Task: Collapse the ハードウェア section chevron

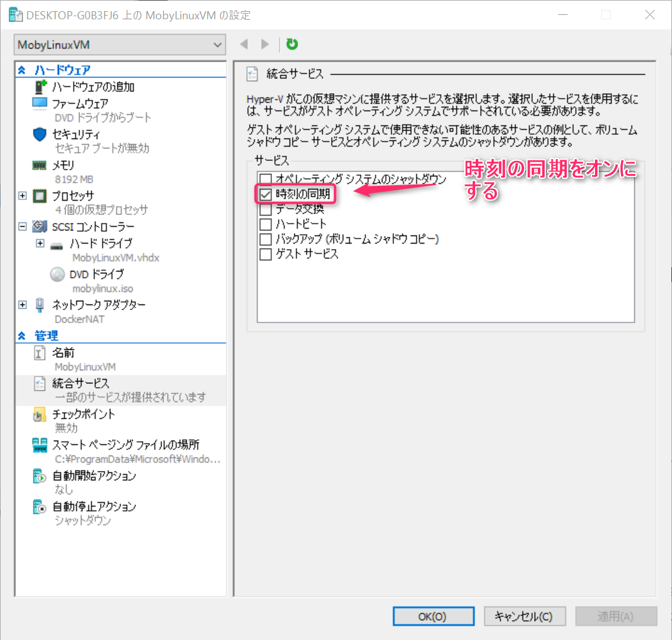Action: pos(22,70)
